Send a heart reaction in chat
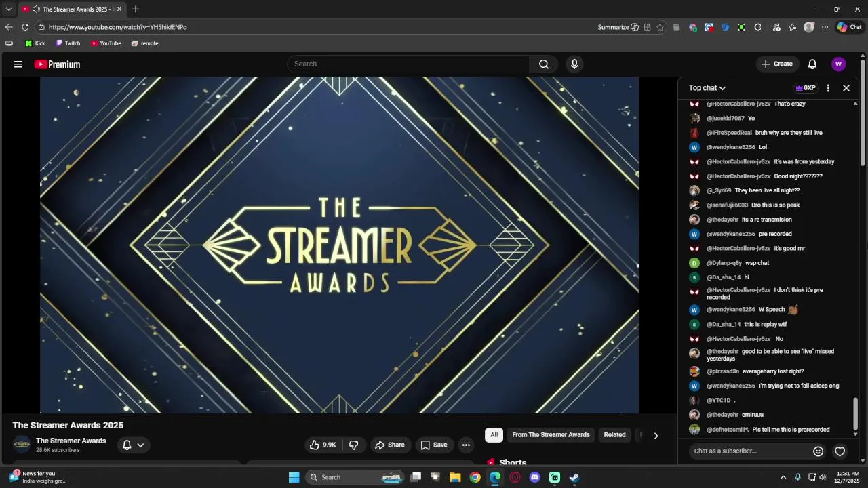Viewport: 868px width, 488px height. click(x=840, y=451)
